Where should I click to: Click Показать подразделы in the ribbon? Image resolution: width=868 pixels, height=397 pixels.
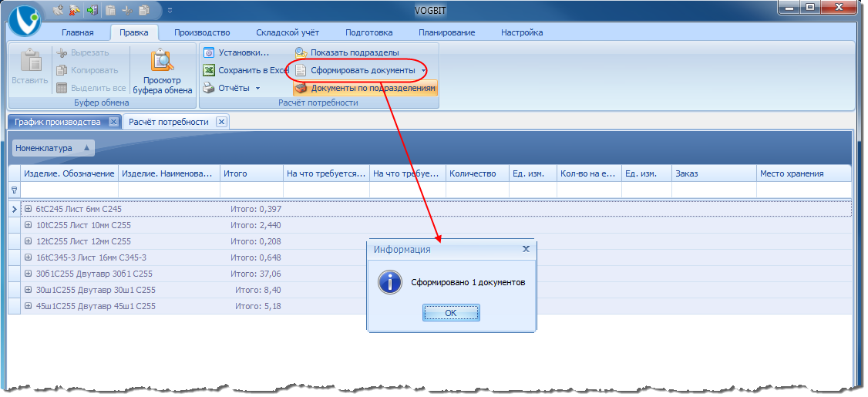(347, 52)
